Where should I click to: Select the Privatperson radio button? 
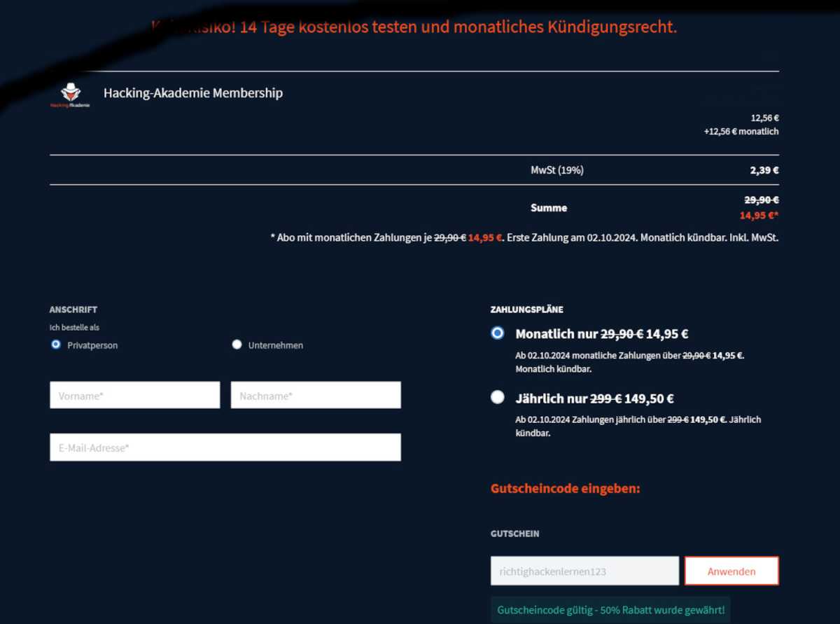56,345
